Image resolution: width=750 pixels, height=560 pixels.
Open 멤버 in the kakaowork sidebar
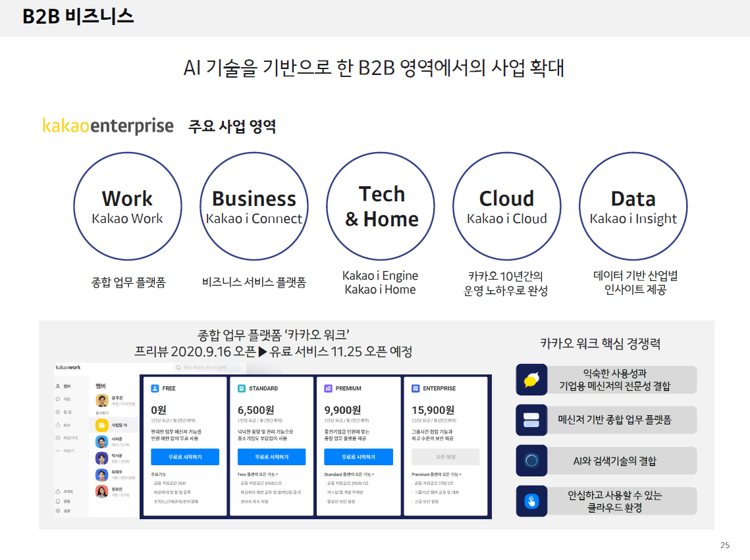63,386
